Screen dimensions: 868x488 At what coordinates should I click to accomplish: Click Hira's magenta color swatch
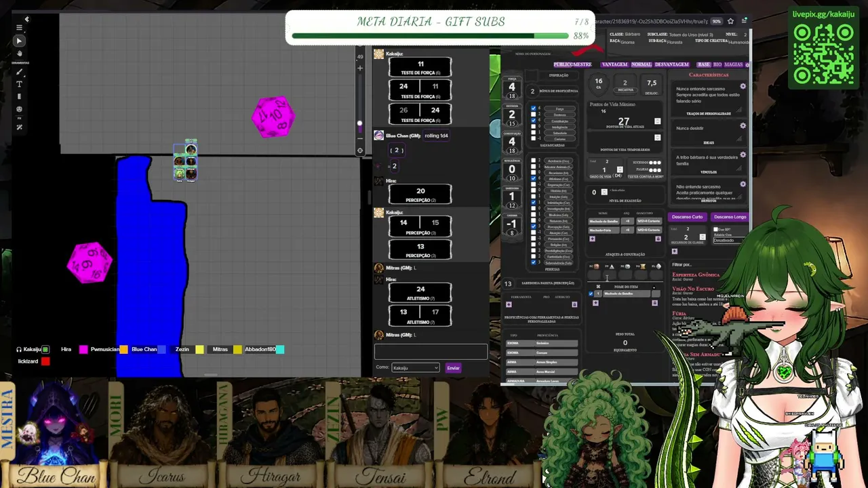83,350
